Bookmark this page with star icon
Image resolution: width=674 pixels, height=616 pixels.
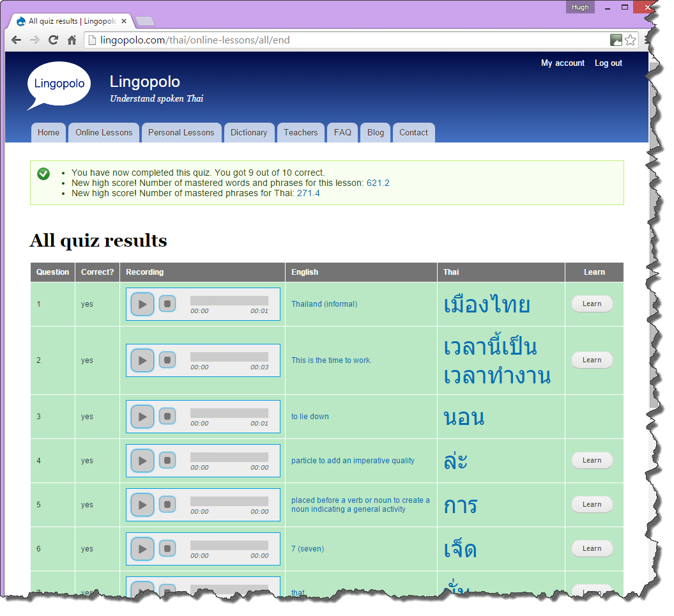pos(630,40)
